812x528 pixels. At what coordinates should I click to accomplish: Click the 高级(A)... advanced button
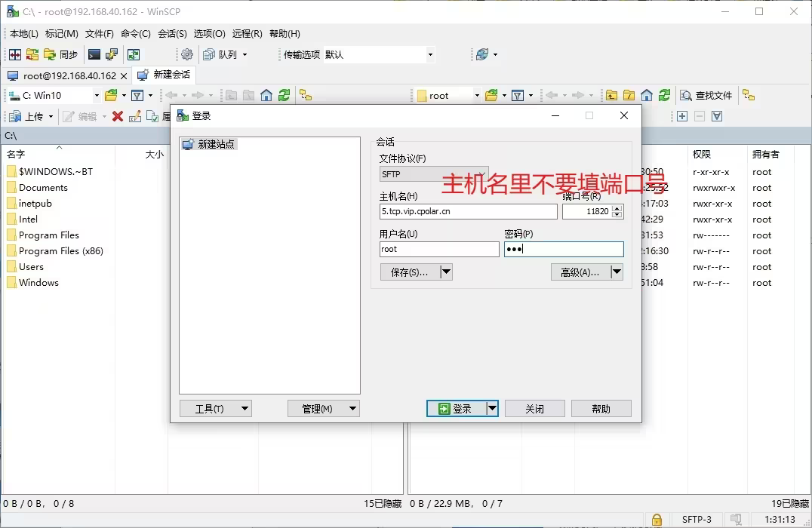pyautogui.click(x=580, y=272)
